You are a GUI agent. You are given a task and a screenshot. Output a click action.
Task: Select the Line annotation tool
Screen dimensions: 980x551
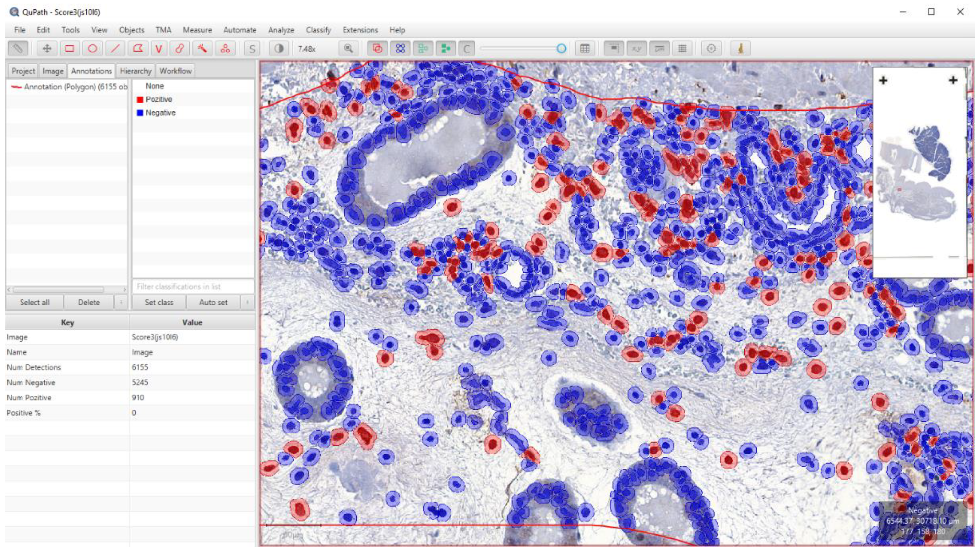point(115,49)
